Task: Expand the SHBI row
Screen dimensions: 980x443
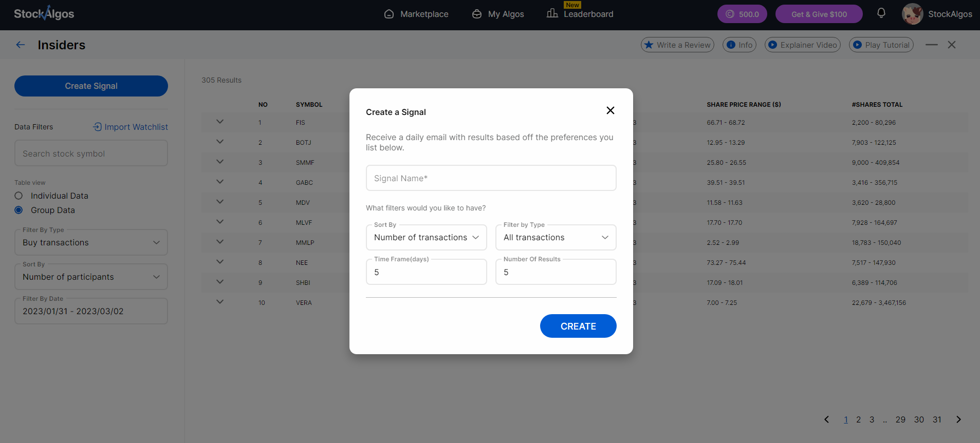Action: click(x=220, y=282)
